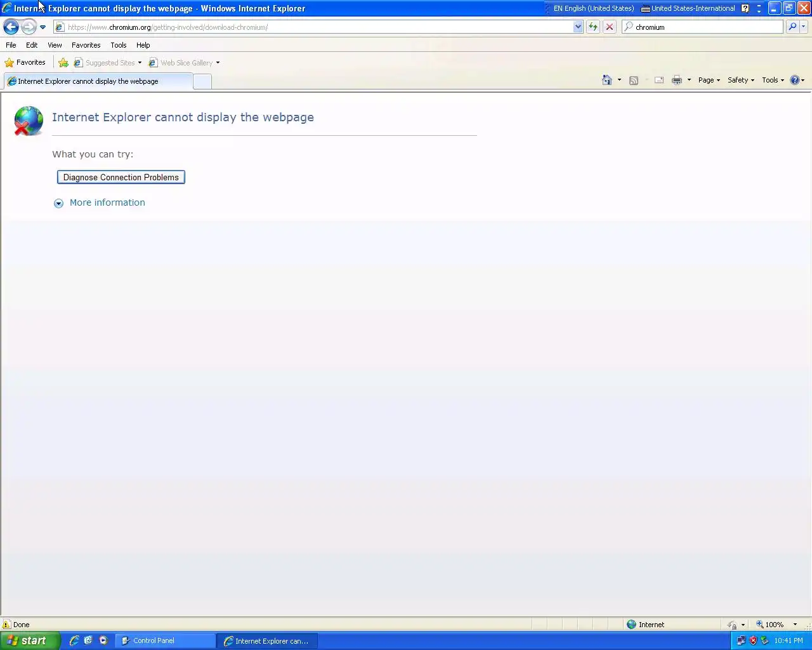
Task: Expand the address bar autocomplete dropdown
Action: [578, 27]
